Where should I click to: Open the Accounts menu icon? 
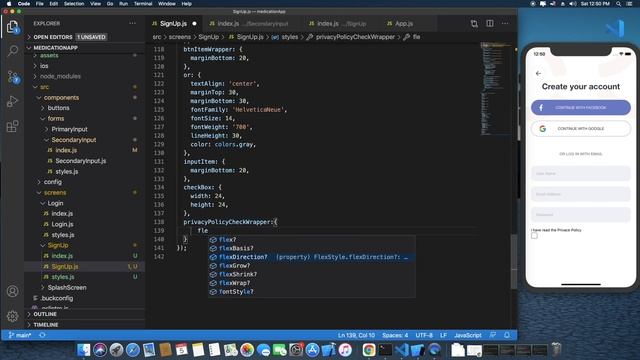[13, 291]
